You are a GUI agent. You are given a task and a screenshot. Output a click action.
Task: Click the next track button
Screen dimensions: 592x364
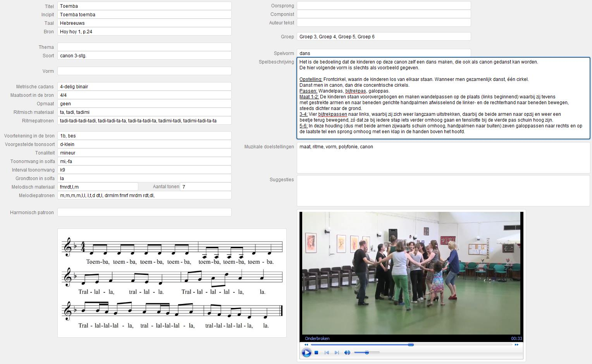point(337,352)
